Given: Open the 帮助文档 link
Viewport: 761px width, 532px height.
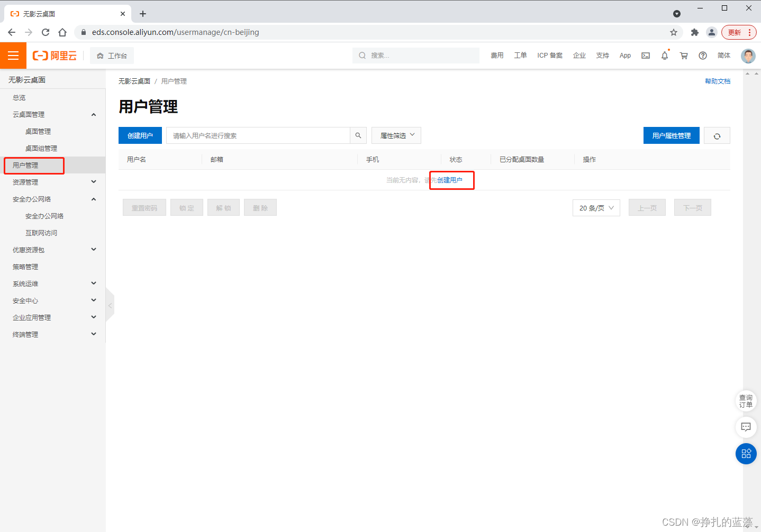Looking at the screenshot, I should click(x=718, y=81).
